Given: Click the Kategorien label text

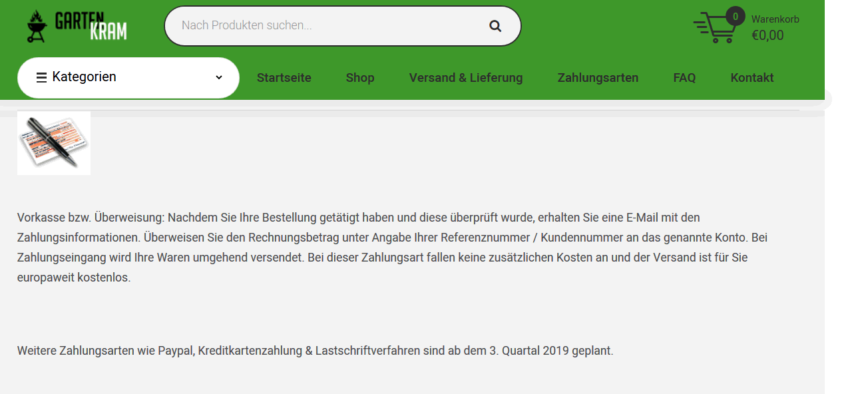Looking at the screenshot, I should 85,77.
